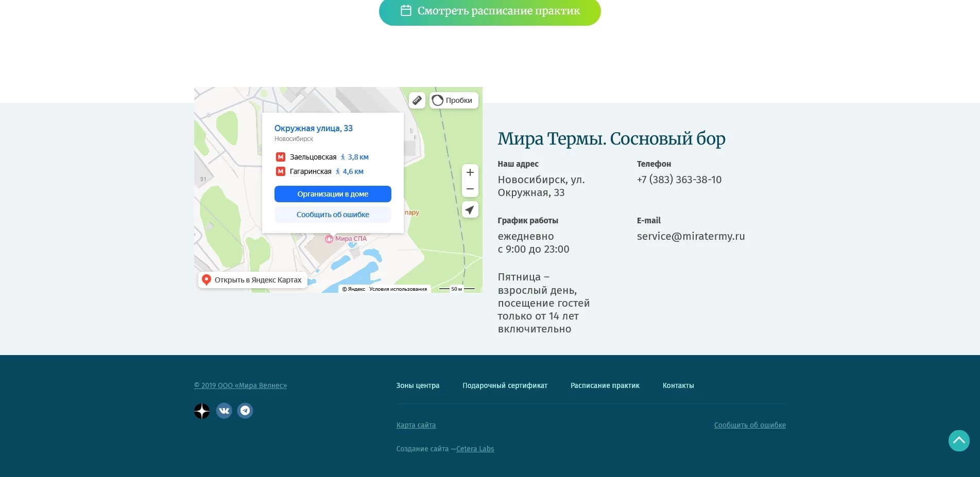Click the 50 м map scale bar

(456, 289)
